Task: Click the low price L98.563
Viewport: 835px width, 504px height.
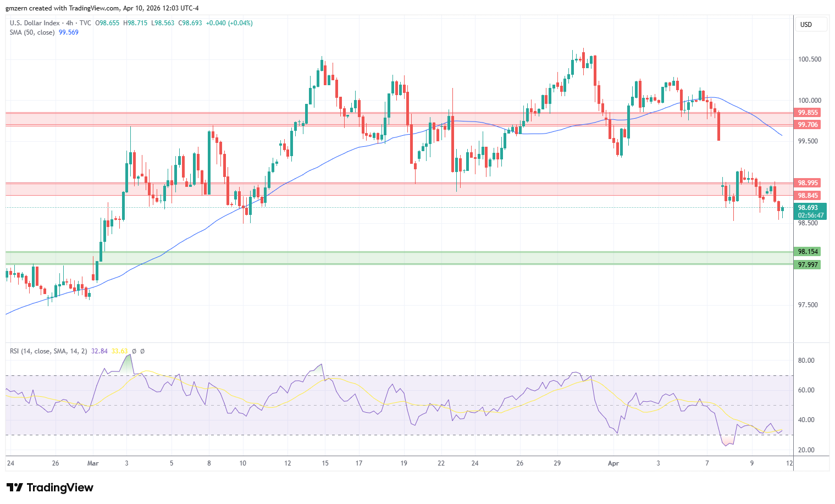Action: pos(162,23)
